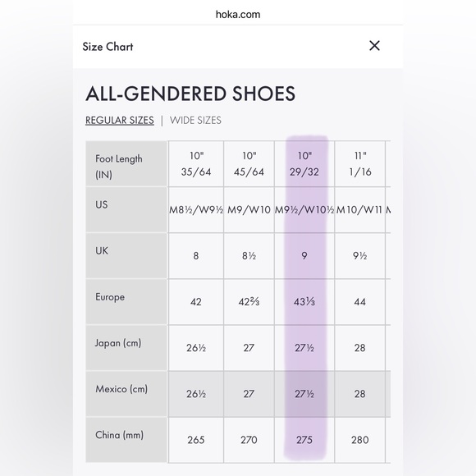
Task: Select US size M10/W11 cell
Action: pyautogui.click(x=360, y=210)
